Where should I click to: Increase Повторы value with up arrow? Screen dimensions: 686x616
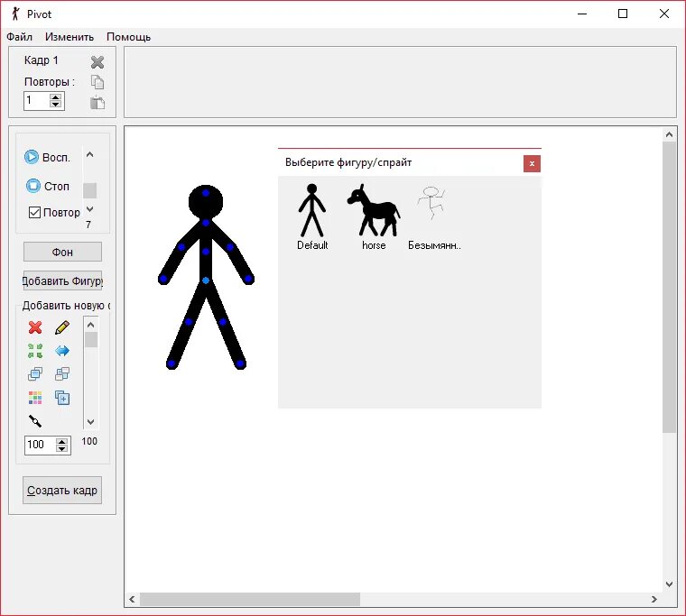(55, 97)
